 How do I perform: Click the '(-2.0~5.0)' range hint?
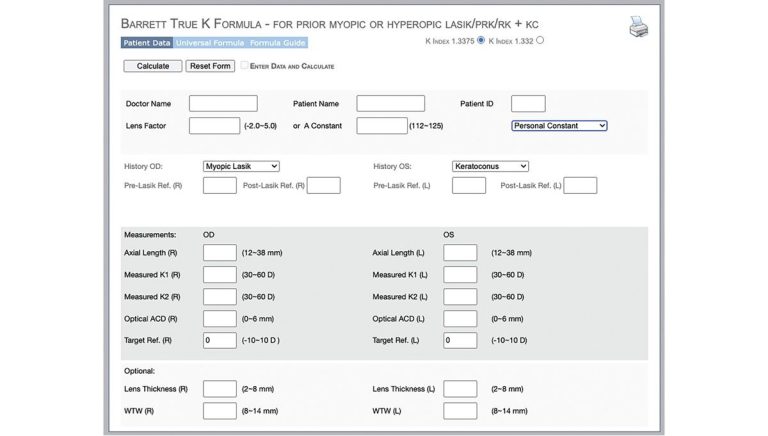260,125
